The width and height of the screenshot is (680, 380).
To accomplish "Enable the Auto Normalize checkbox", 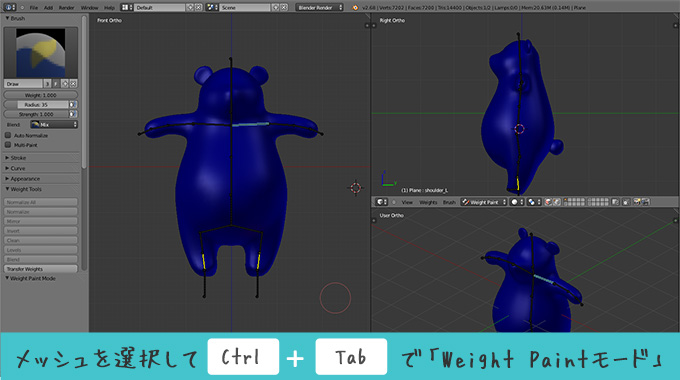I will [x=8, y=135].
